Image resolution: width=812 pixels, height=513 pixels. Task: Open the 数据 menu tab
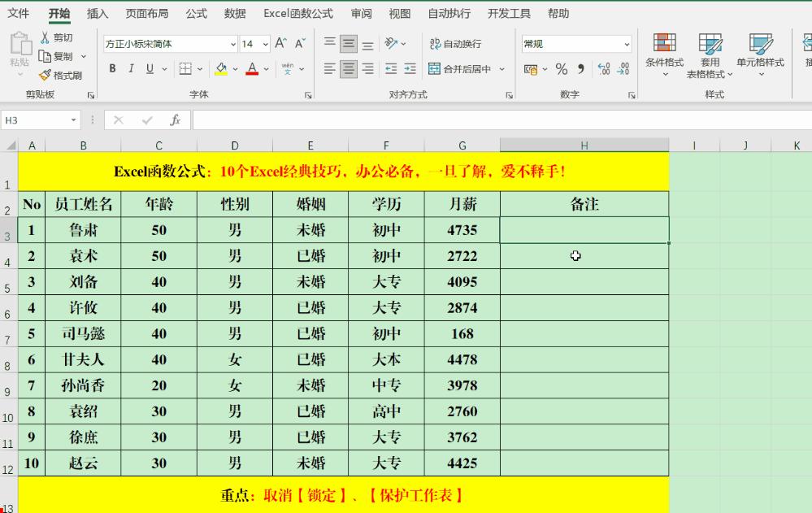tap(235, 13)
